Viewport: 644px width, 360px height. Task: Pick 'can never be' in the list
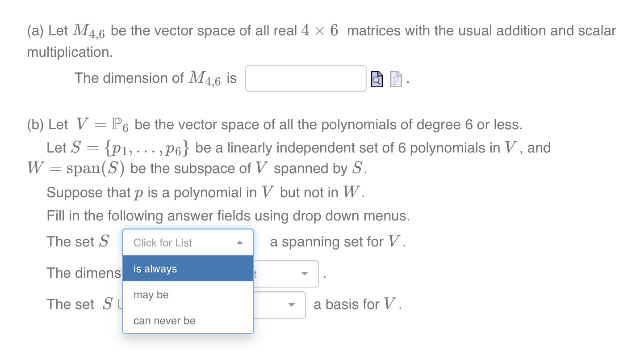[188, 321]
